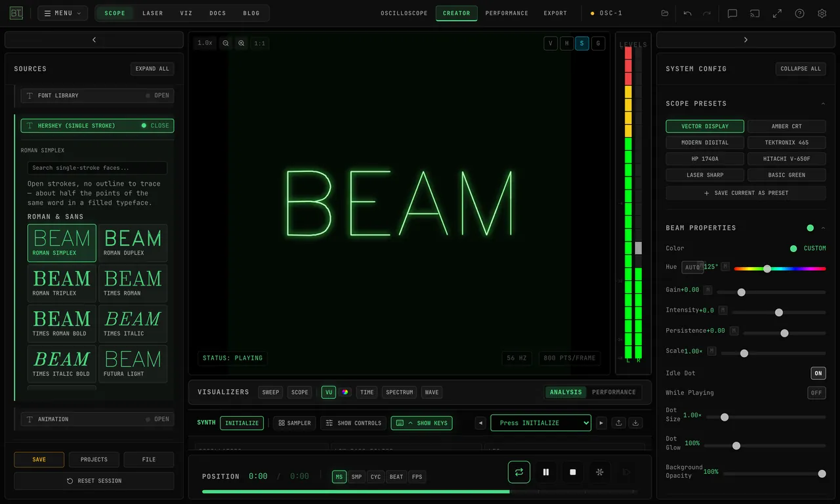Click the RESET SESSION button
This screenshot has width=840, height=504.
[x=94, y=481]
